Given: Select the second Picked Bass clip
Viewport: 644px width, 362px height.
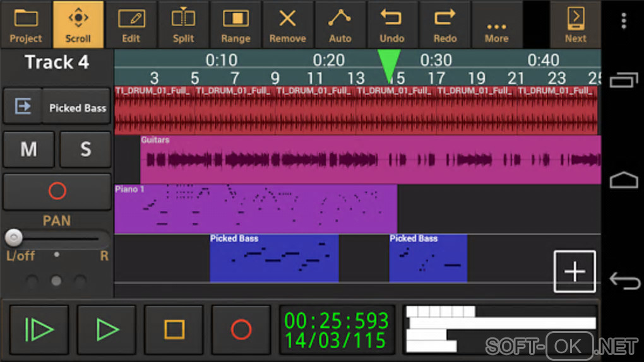Looking at the screenshot, I should [428, 258].
